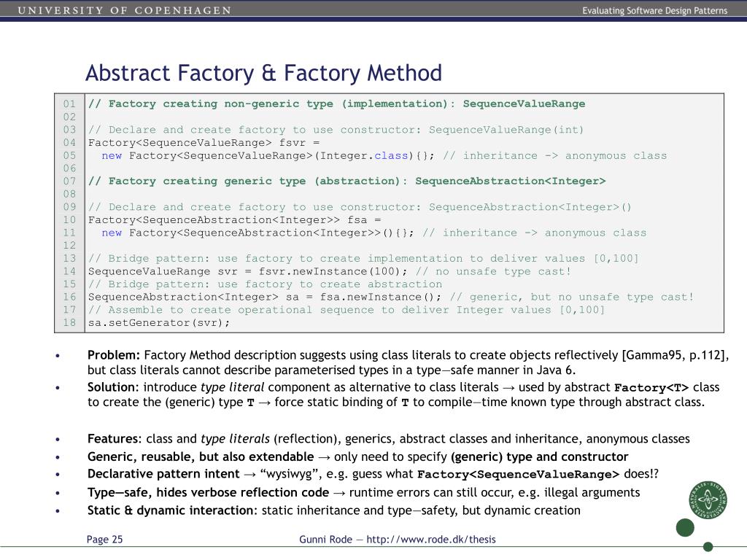Click Type—safe, hides verbose reflection code text
The image size is (747, 560).
point(208,492)
